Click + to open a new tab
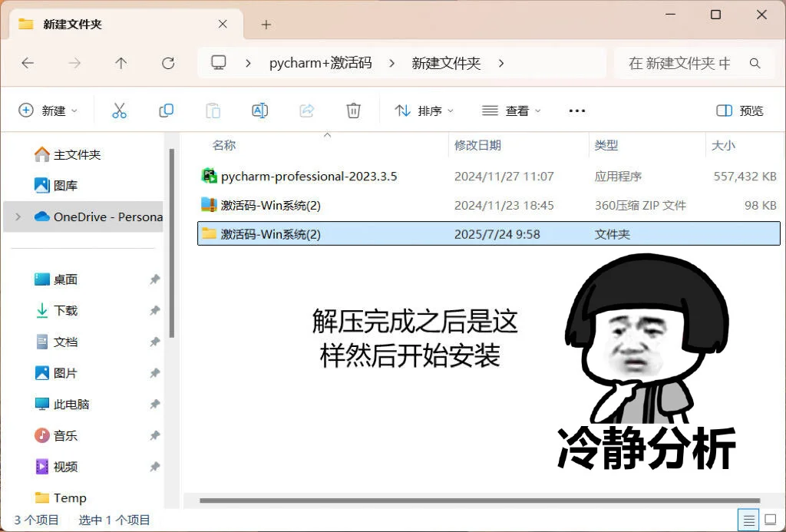 tap(266, 24)
